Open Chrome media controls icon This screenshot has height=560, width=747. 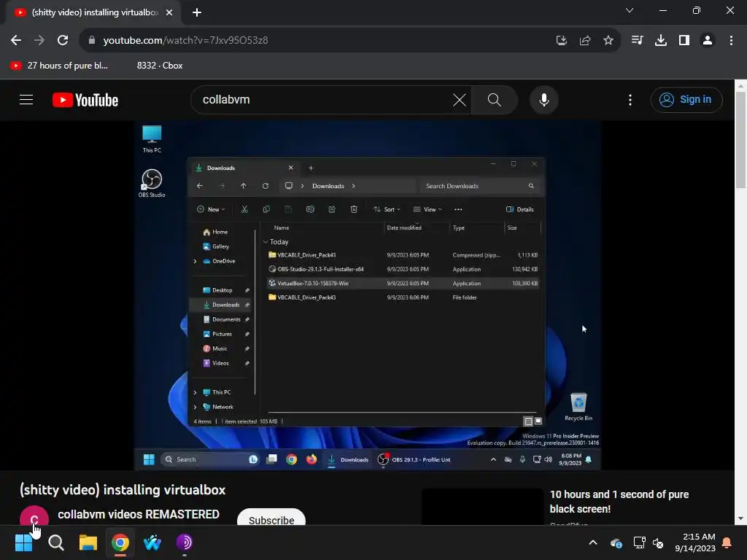[x=637, y=41]
